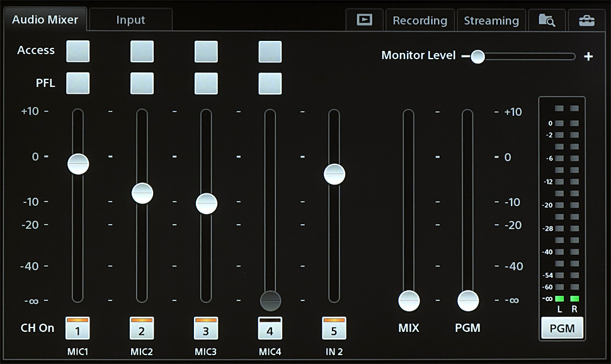Toggle CH On button 5 for IN 2
611x364 pixels.
(334, 328)
